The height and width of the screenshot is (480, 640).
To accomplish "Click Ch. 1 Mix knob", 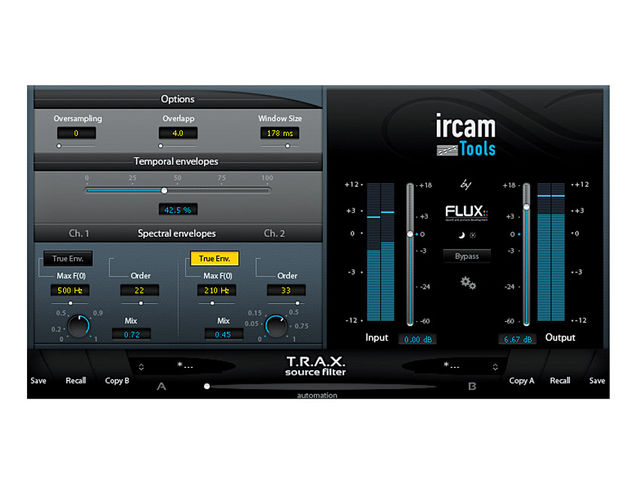I will coord(78,326).
